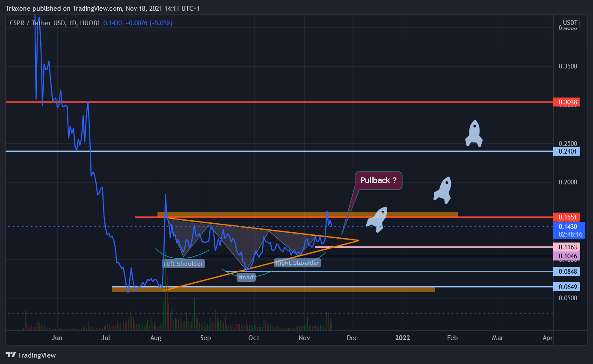Open the TradingView logo link
This screenshot has height=364, width=593.
tap(31, 355)
